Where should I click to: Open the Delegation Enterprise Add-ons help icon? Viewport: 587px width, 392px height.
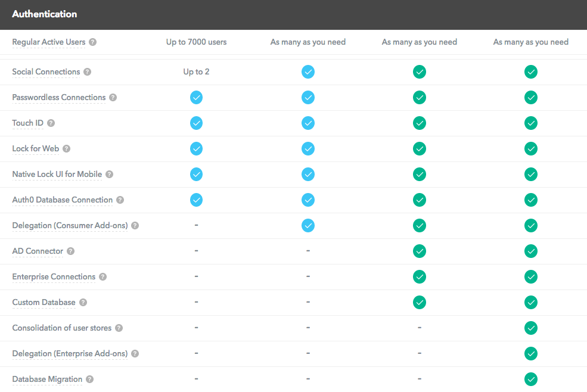click(135, 353)
